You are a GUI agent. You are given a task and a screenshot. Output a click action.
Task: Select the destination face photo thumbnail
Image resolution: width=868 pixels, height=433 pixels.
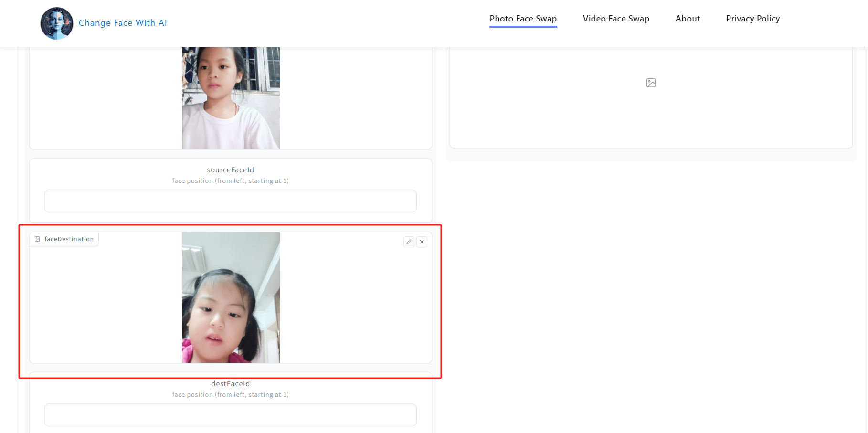tap(231, 297)
